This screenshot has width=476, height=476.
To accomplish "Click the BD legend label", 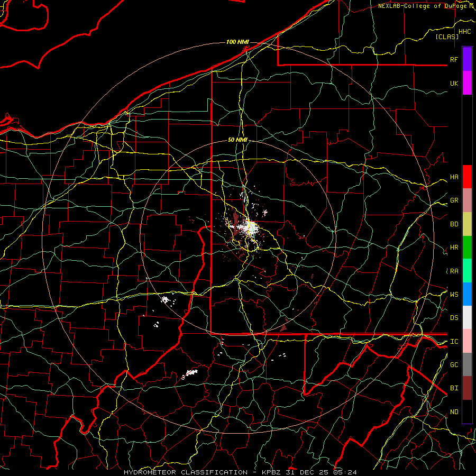I will click(454, 224).
